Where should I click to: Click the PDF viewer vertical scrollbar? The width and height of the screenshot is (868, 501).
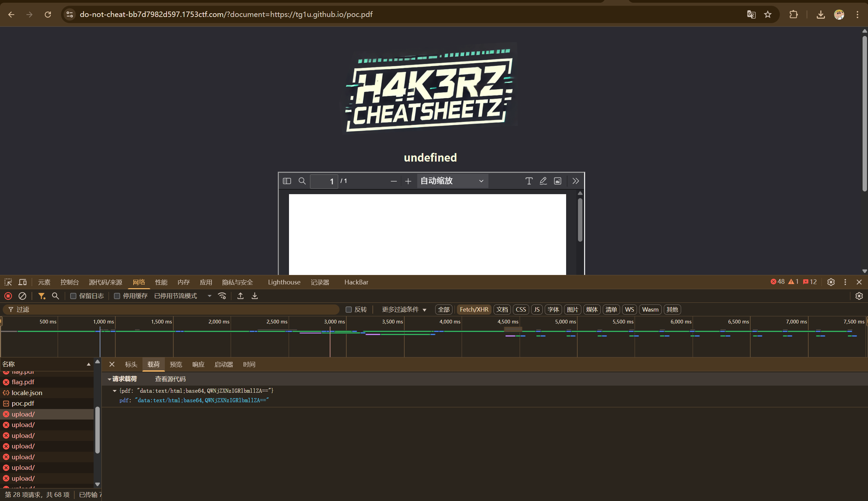(580, 220)
